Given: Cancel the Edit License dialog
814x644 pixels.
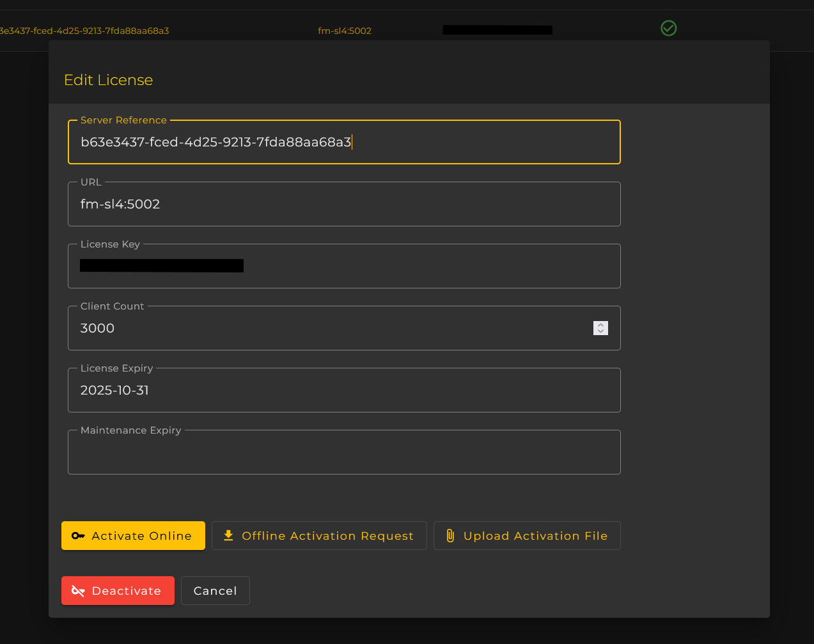Looking at the screenshot, I should [215, 591].
